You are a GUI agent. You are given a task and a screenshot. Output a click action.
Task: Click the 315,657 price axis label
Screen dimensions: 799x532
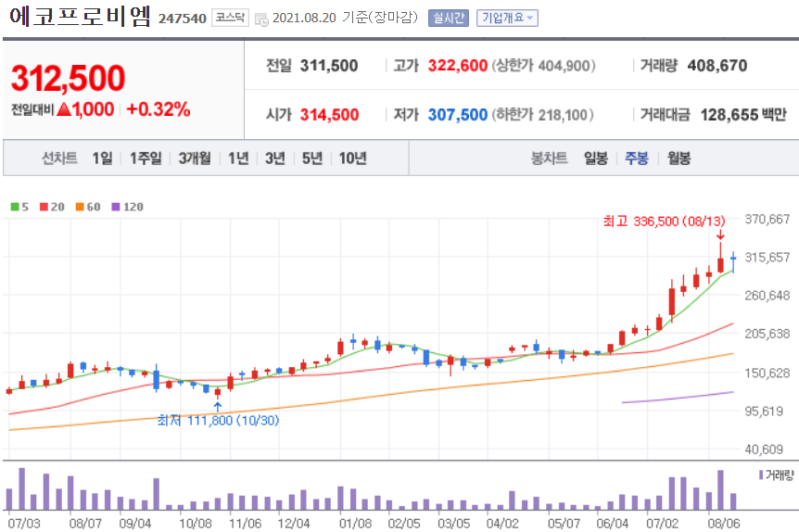pos(767,258)
